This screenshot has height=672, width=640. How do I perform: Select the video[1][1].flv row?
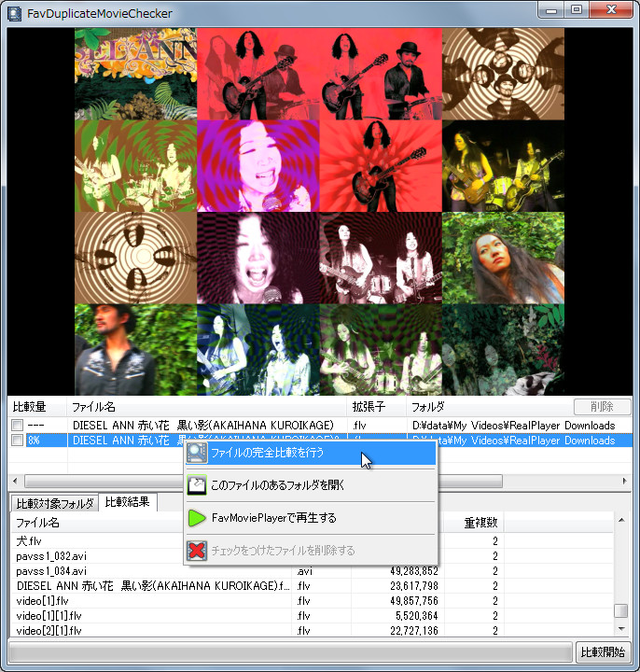pyautogui.click(x=312, y=616)
